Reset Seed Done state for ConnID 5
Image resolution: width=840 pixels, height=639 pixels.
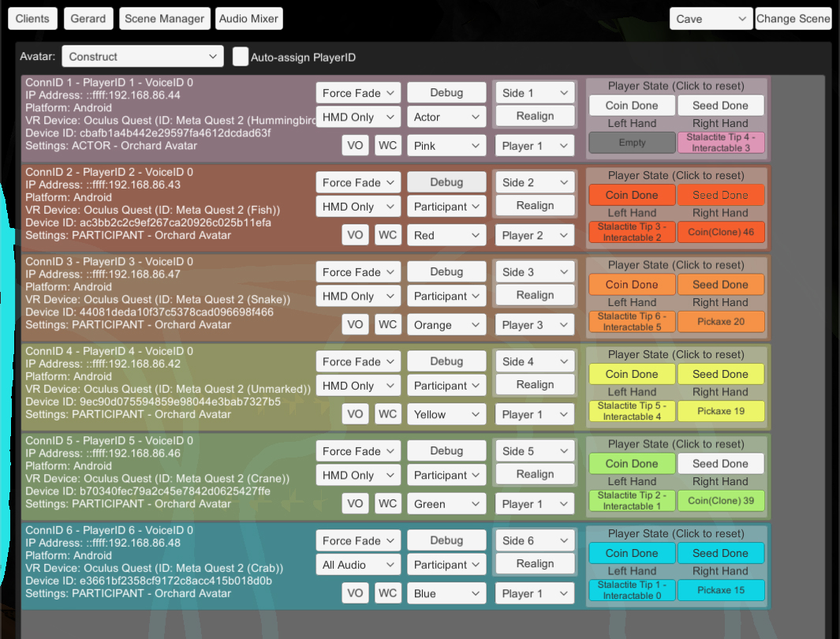click(x=721, y=463)
